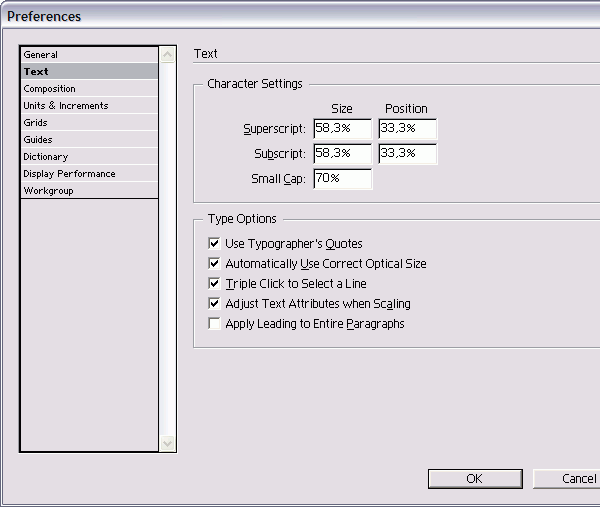Uncheck Triple Click to Select a Line
This screenshot has height=507, width=600.
(x=214, y=283)
